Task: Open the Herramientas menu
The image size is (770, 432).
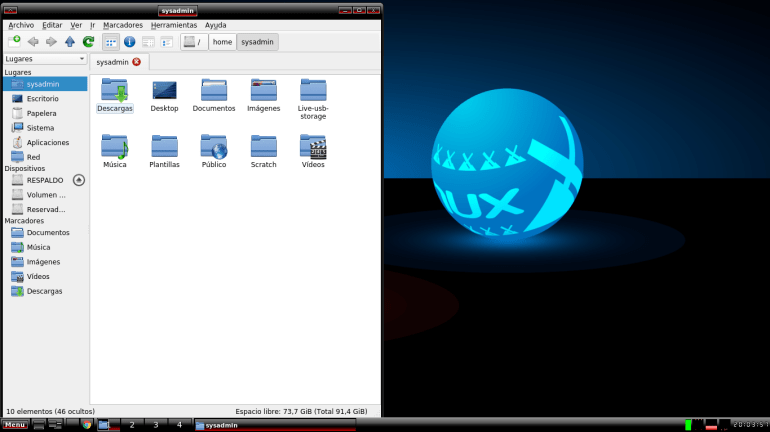Action: coord(174,25)
